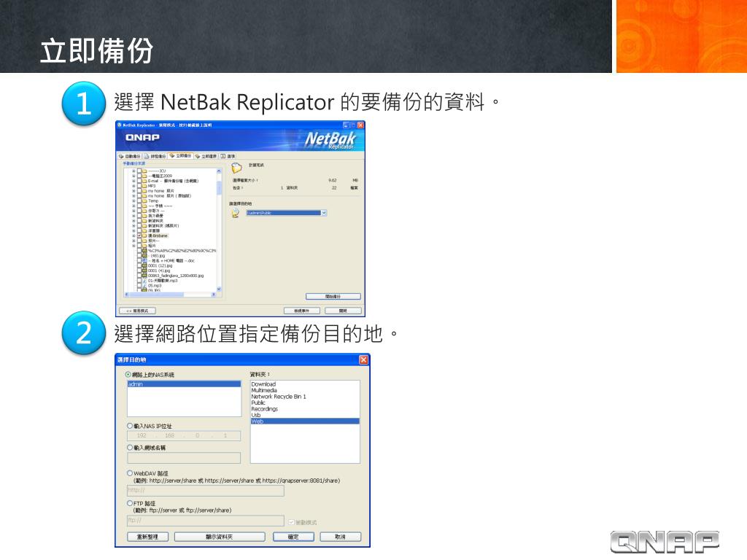
Task: Click the FTP ftp:// path field
Action: click(x=206, y=521)
